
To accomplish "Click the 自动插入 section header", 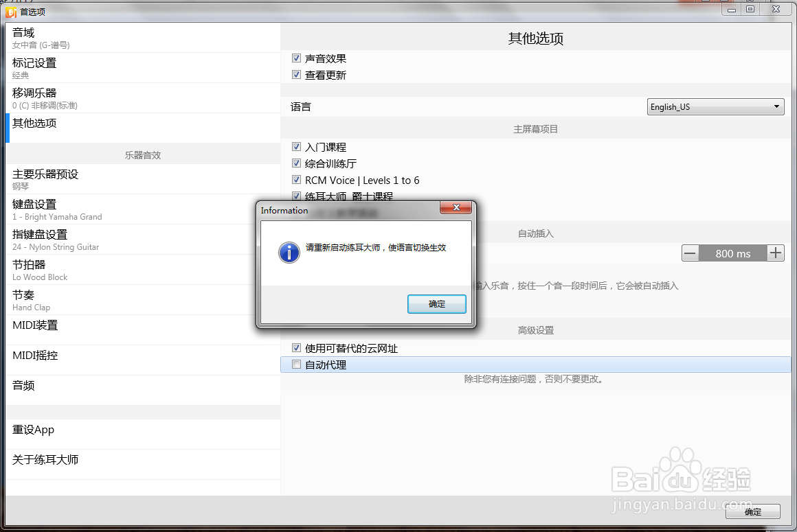I will tap(536, 233).
